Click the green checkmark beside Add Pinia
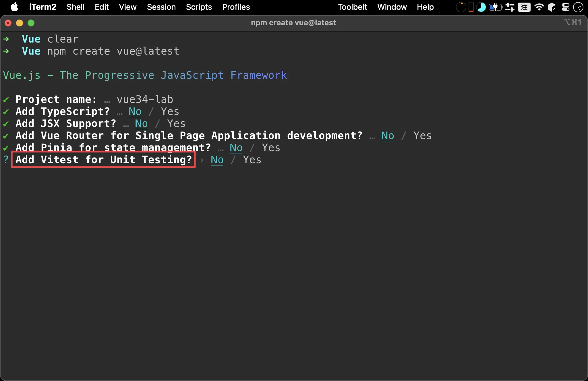Screen dimensions: 588x381 click(6, 148)
